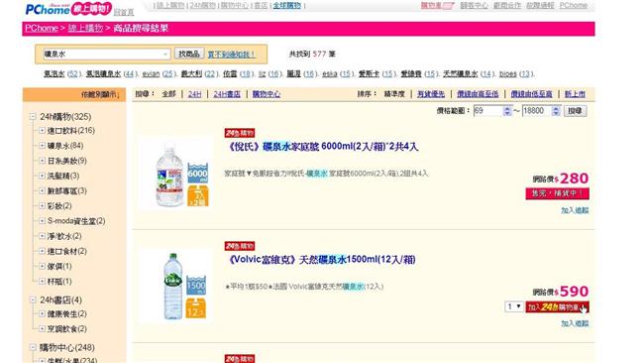Collapse the 24h購物(325) tree node
This screenshot has height=363, width=644.
pos(33,117)
